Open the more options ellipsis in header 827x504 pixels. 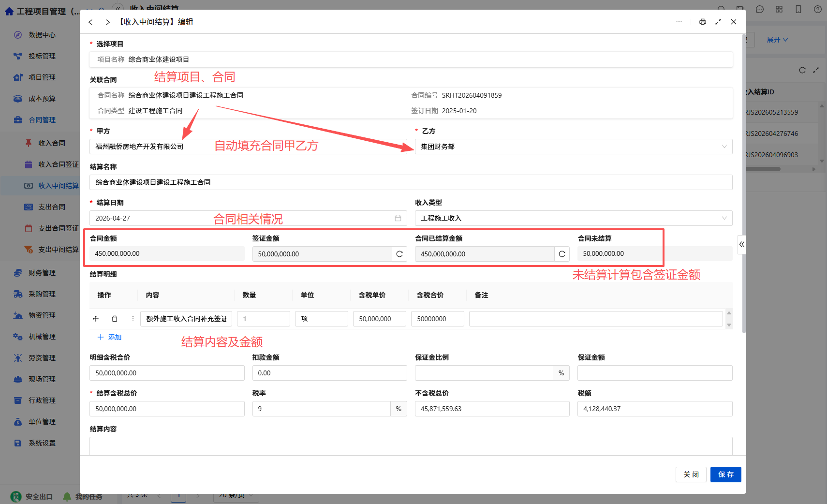point(679,22)
